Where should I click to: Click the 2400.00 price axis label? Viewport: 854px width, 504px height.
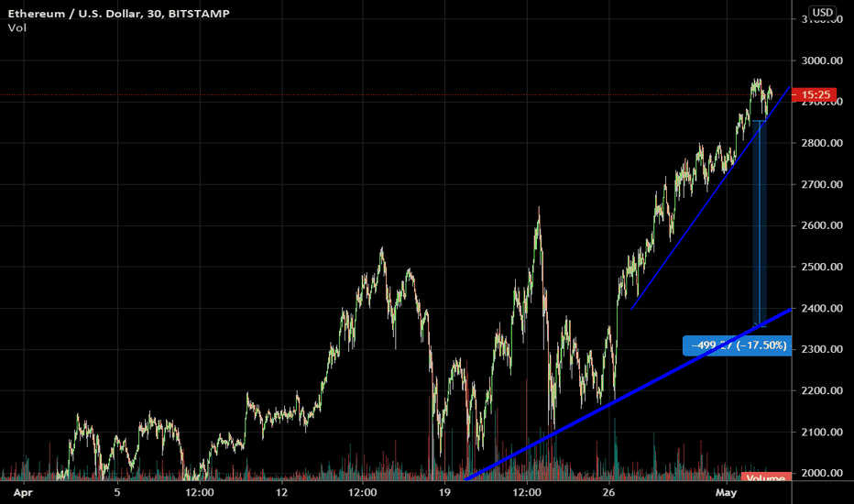point(822,309)
